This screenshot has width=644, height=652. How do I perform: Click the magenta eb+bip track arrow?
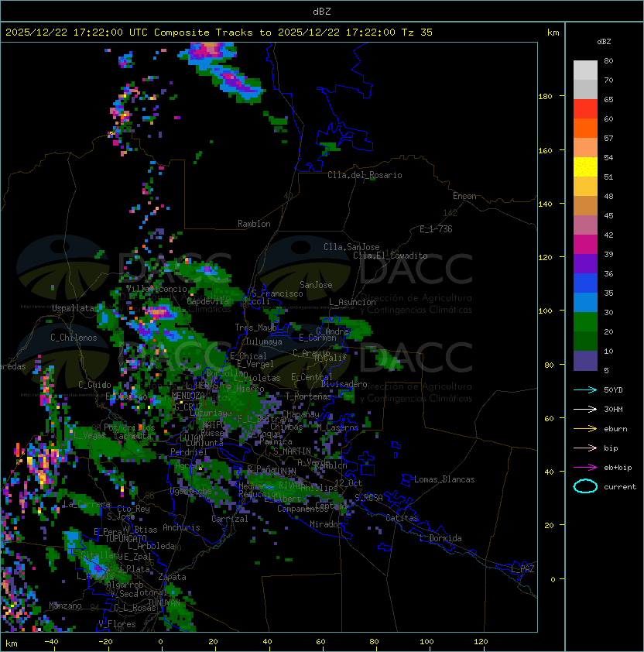click(x=585, y=468)
